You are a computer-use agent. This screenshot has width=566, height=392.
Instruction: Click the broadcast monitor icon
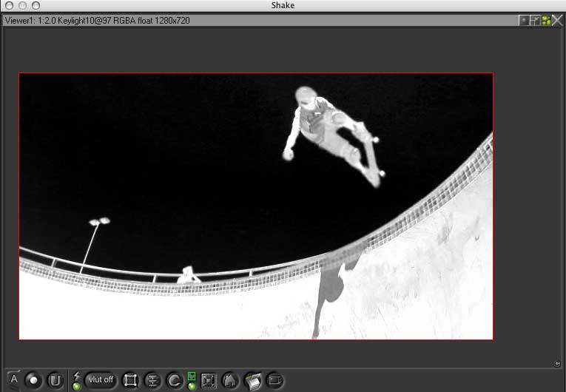click(274, 380)
